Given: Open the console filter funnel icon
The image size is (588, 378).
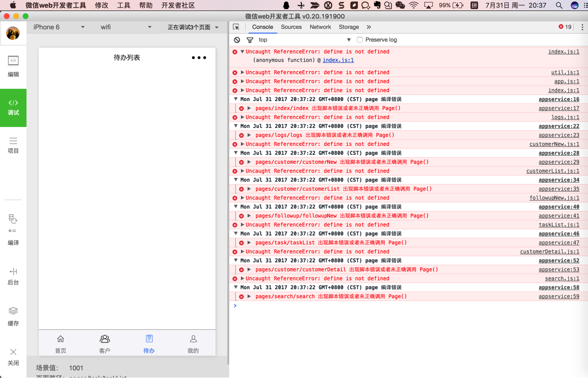Looking at the screenshot, I should 249,40.
